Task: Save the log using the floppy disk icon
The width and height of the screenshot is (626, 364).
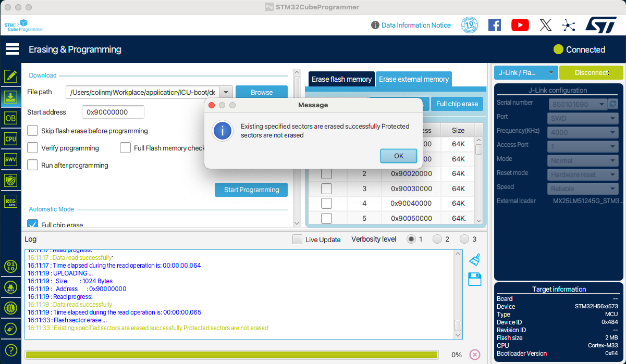Action: pos(474,279)
